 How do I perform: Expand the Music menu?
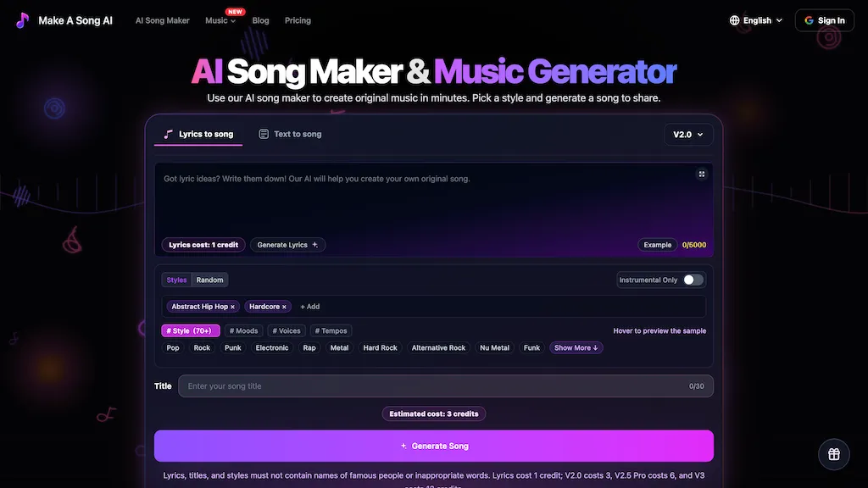220,20
